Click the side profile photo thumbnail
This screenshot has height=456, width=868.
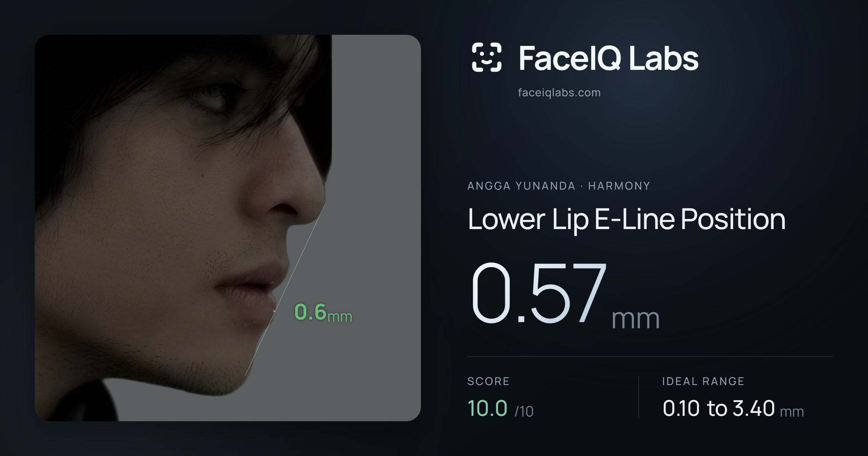pyautogui.click(x=228, y=228)
